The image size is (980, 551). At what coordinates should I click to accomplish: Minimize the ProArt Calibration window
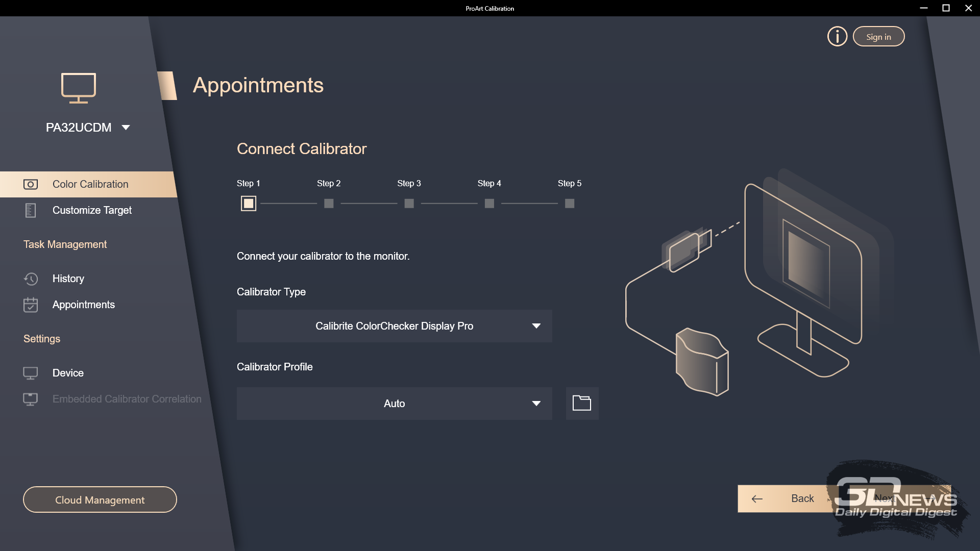(923, 8)
